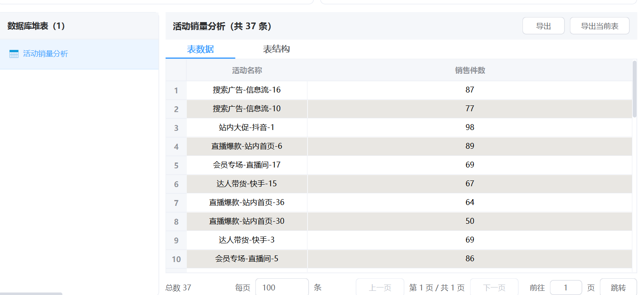
Task: Click the 导出当前表 button
Action: point(599,26)
